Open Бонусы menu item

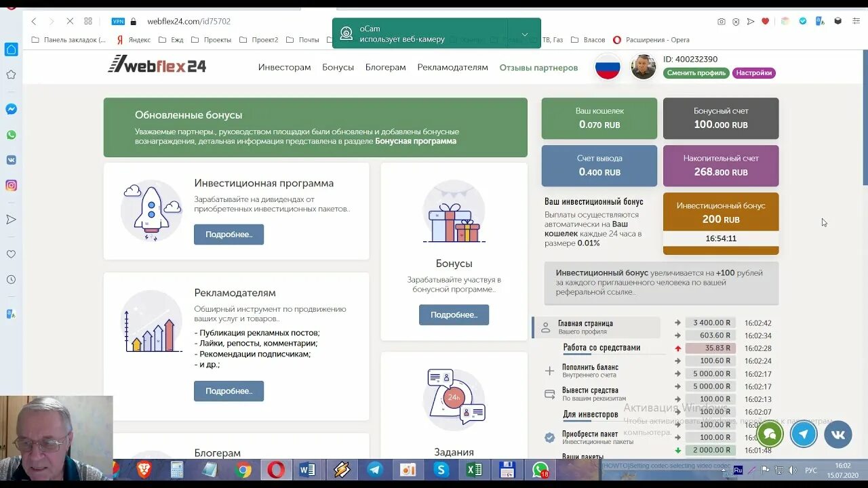point(338,67)
